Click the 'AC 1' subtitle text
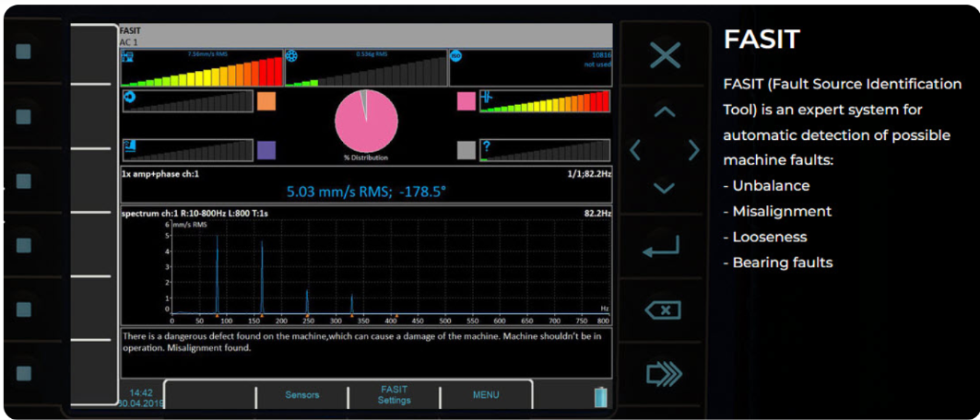The width and height of the screenshot is (980, 420). pos(128,41)
